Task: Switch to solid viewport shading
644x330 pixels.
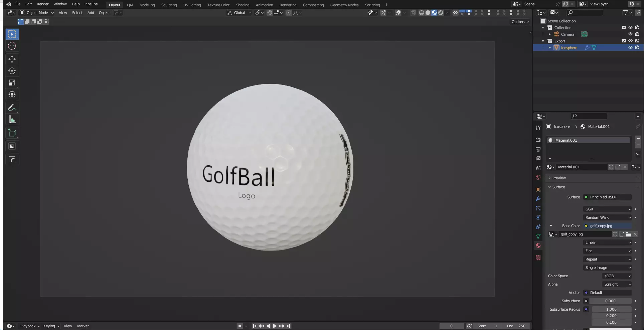Action: pos(428,13)
